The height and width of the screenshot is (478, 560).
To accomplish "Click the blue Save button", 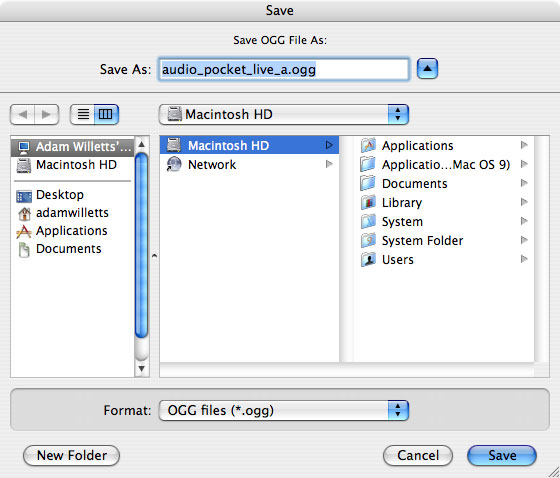I will pyautogui.click(x=502, y=455).
